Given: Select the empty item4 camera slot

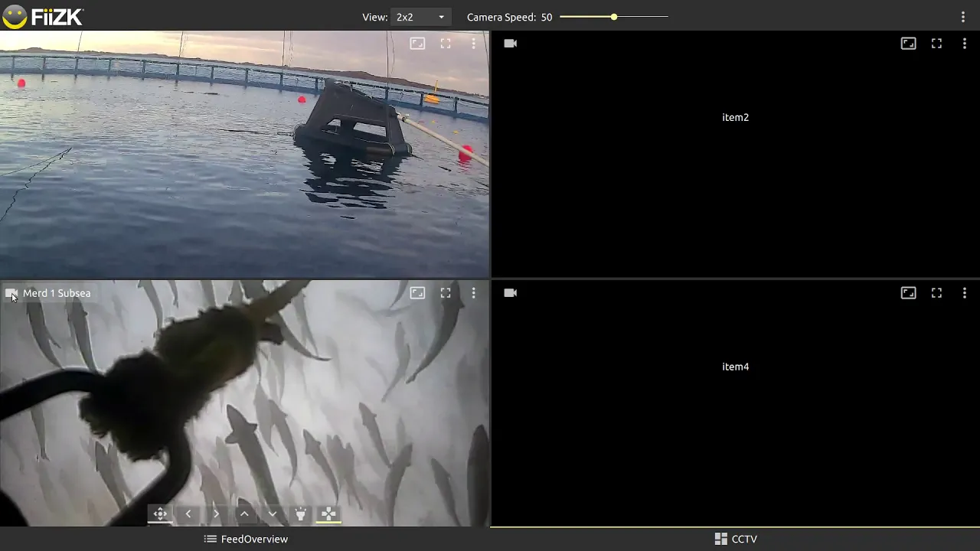Looking at the screenshot, I should (x=735, y=403).
